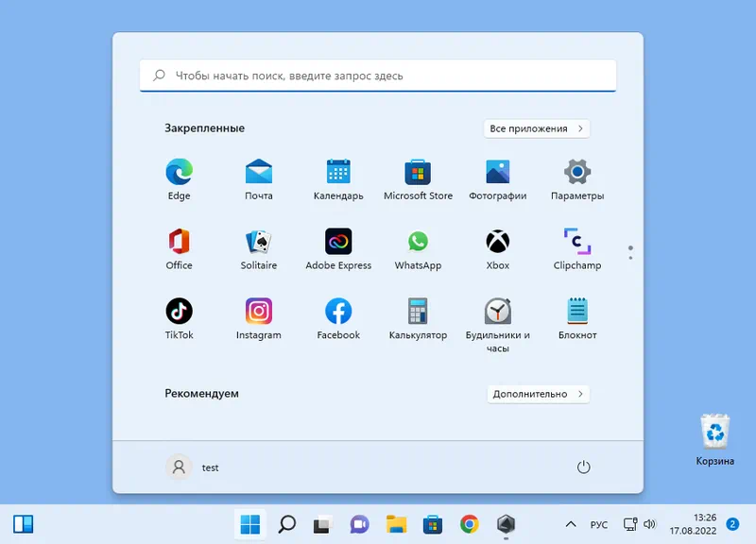
Task: Show hidden system tray icons chevron
Action: tap(570, 524)
